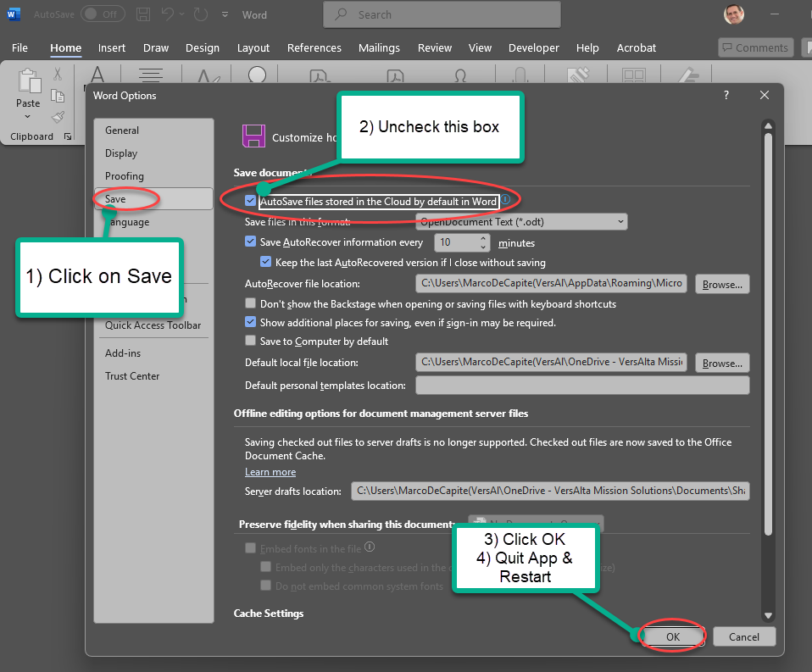The image size is (812, 672).
Task: Expand the Paste options arrow
Action: point(28,116)
